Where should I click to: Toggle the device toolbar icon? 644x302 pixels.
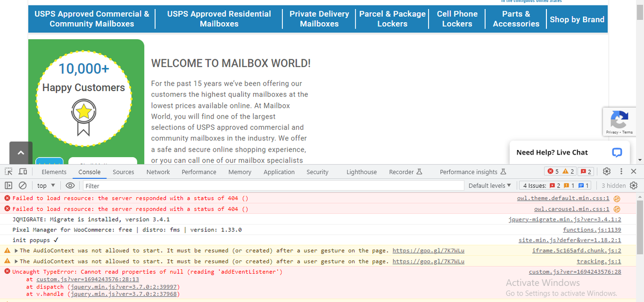point(23,172)
